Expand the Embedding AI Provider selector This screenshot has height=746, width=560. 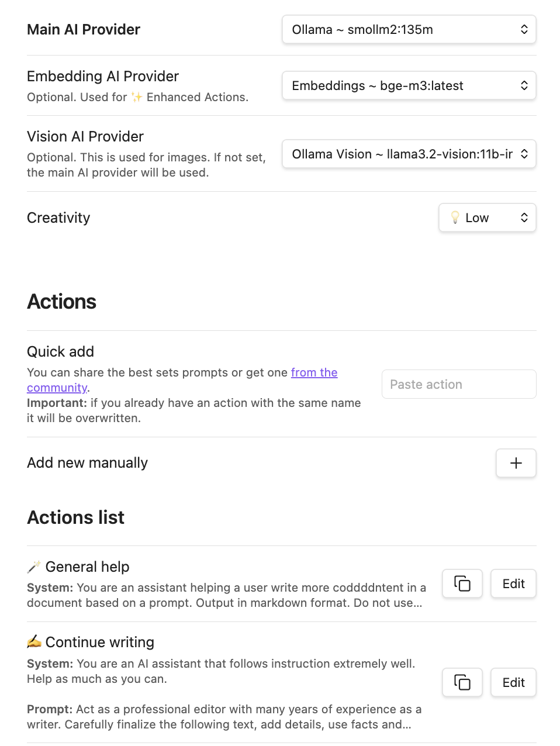point(409,85)
